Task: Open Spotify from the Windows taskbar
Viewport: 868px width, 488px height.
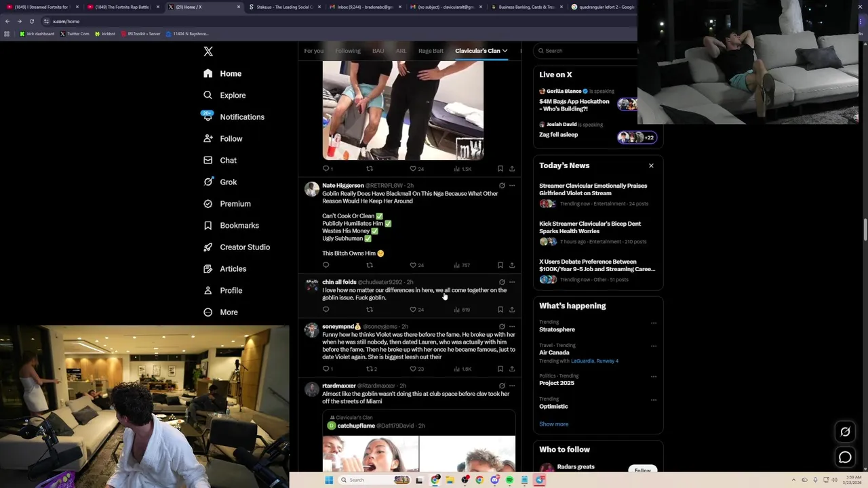Action: point(509,480)
